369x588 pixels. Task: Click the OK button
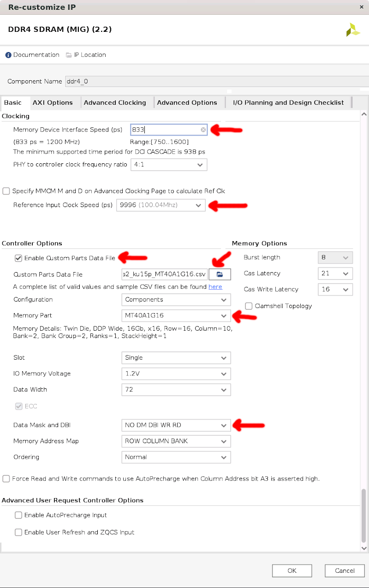pyautogui.click(x=292, y=571)
